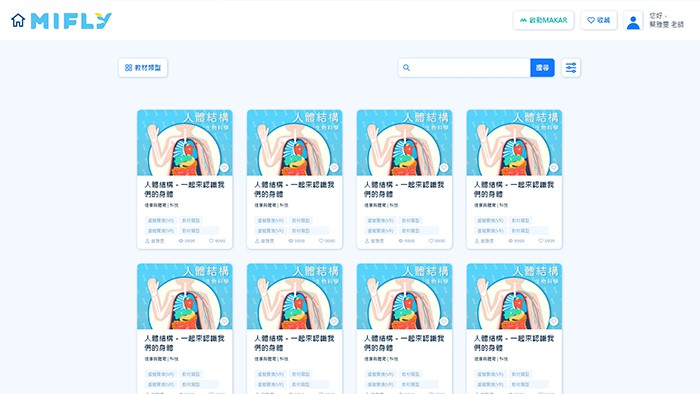This screenshot has height=394, width=700.
Task: Favorite the third card in bottom row
Action: 444,321
